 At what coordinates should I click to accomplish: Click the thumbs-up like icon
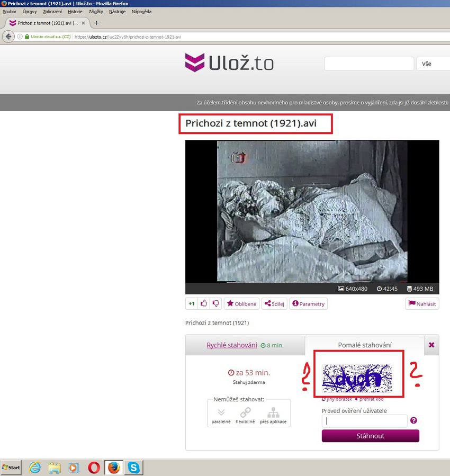204,303
